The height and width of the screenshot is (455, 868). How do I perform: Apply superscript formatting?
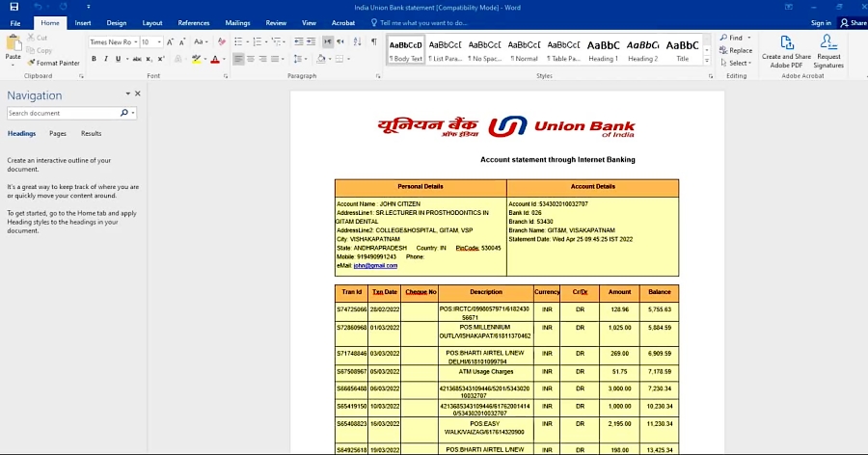coord(161,59)
